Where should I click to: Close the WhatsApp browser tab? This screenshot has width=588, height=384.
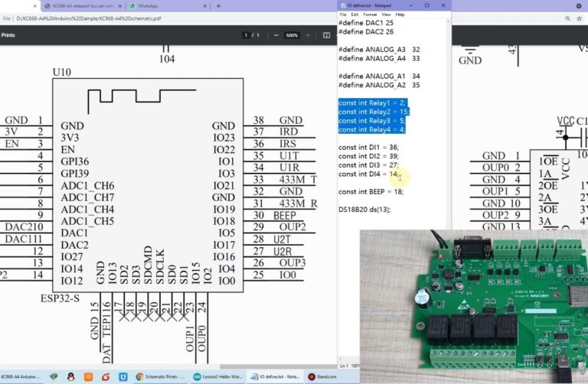point(205,5)
